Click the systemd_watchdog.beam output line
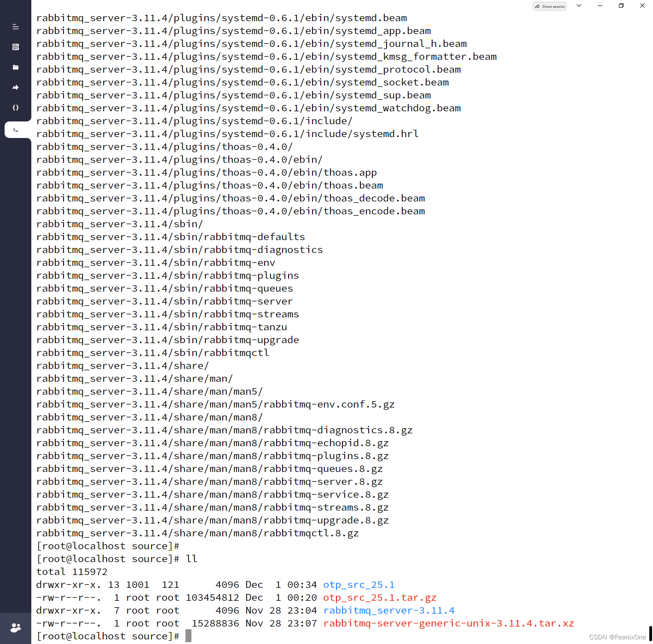Screen dimensions: 653x644 248,108
